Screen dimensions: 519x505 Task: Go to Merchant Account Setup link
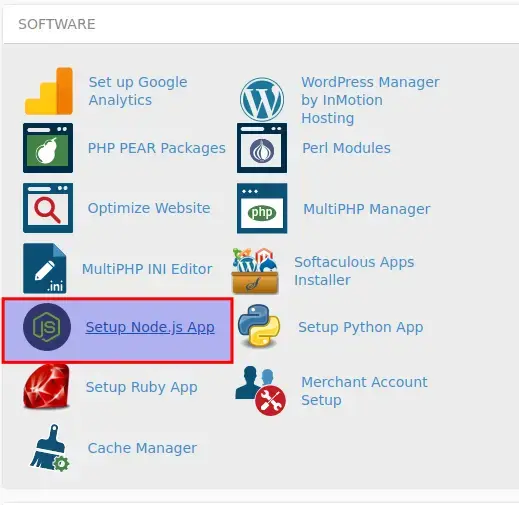coord(364,391)
